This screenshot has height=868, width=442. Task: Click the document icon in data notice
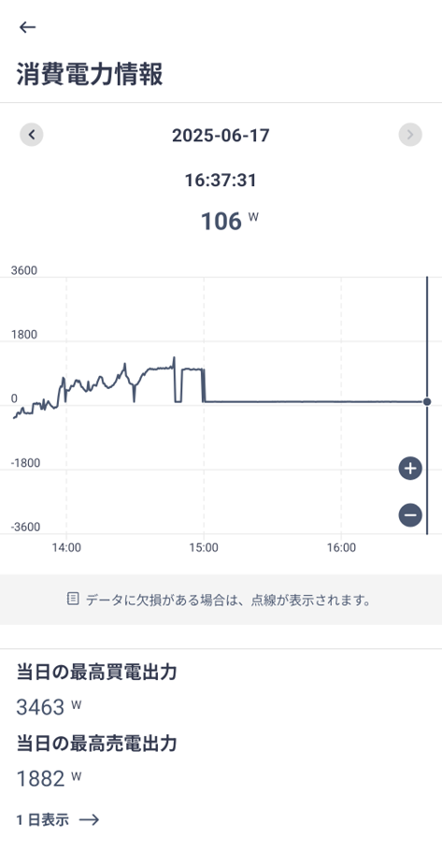pyautogui.click(x=73, y=599)
